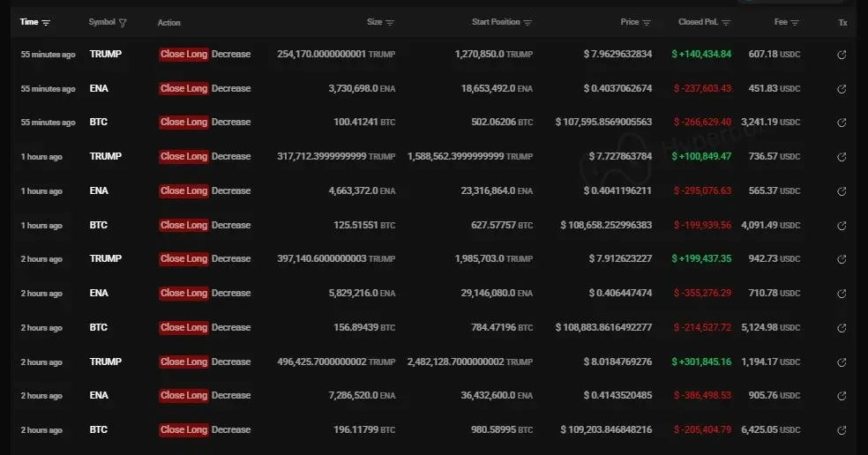
Task: Click Close Long badge on $0.4037062674 row
Action: click(x=183, y=88)
